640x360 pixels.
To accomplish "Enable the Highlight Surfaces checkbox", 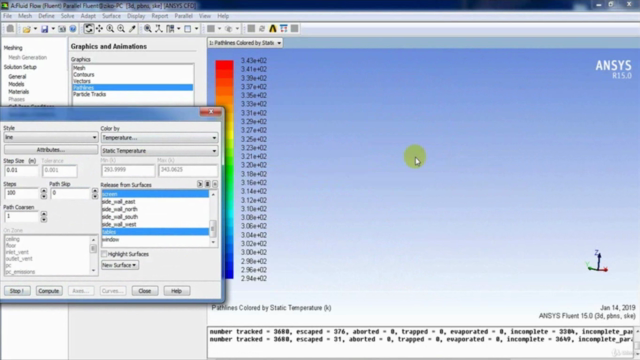I will pyautogui.click(x=104, y=254).
